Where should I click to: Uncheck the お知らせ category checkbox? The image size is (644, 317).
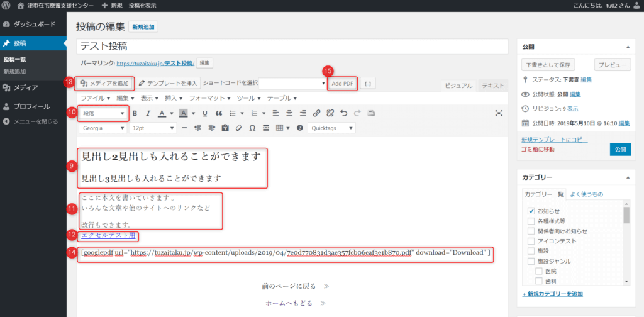tap(531, 211)
